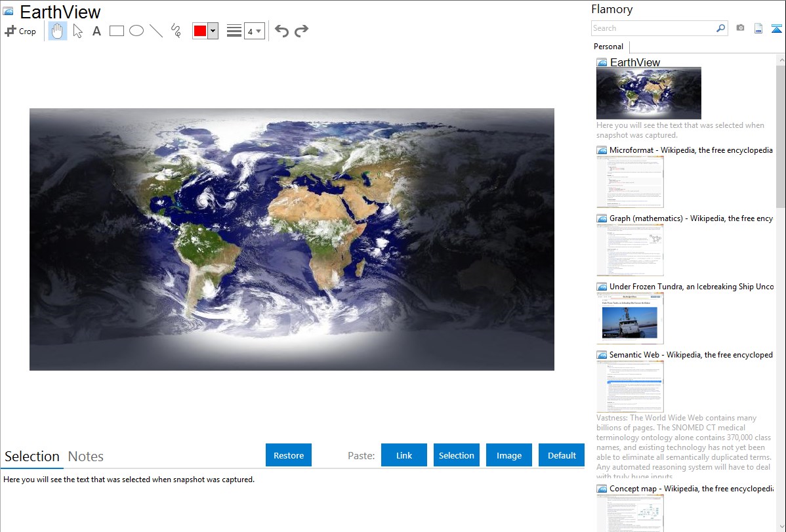Image resolution: width=786 pixels, height=532 pixels.
Task: Open the line thickness dropdown
Action: [254, 31]
